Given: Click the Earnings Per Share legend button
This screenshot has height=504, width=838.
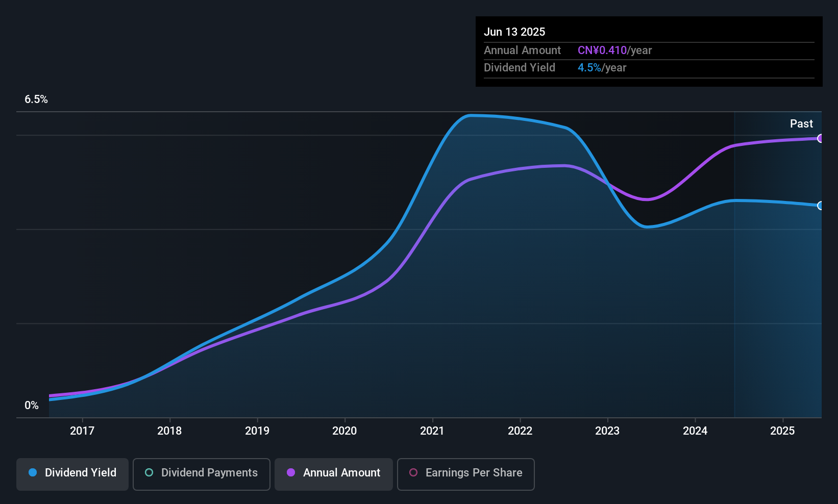Looking at the screenshot, I should click(x=465, y=474).
